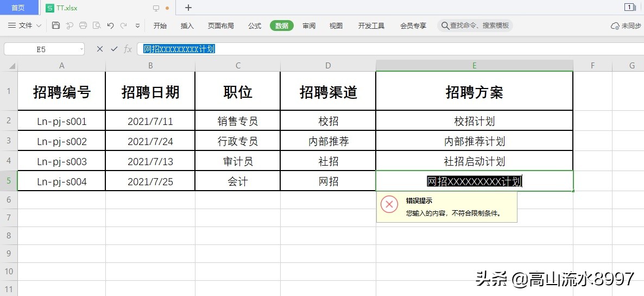Open the fx insert function dialog
The image size is (644, 296).
[128, 49]
